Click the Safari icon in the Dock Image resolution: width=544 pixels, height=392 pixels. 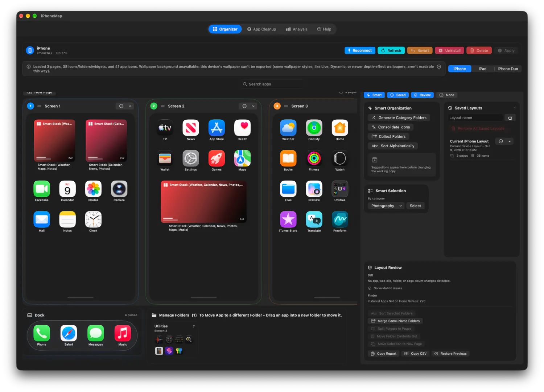[69, 333]
